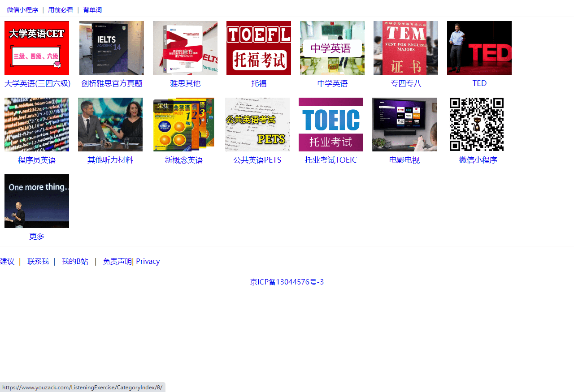
Task: Select the TOEFL 托福考试 image
Action: [259, 48]
